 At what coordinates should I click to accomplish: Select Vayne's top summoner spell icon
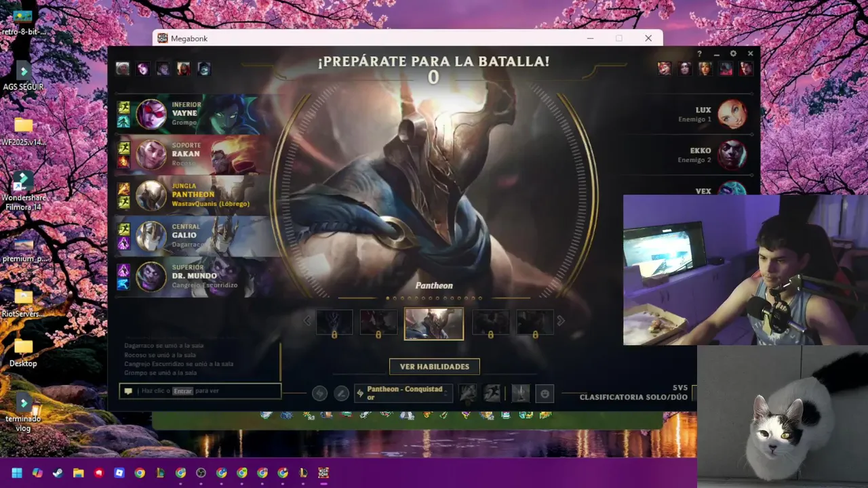pos(123,107)
